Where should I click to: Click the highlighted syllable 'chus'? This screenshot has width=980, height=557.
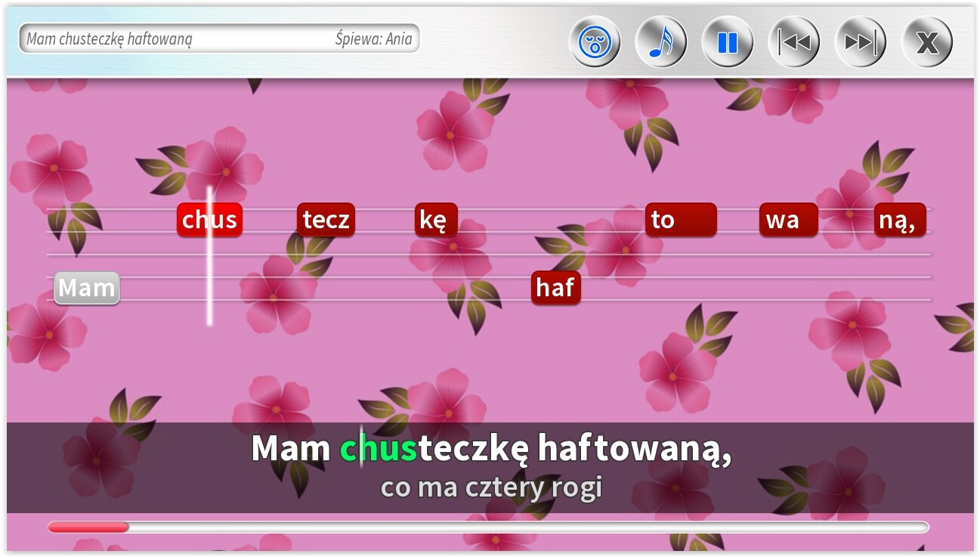coord(209,219)
